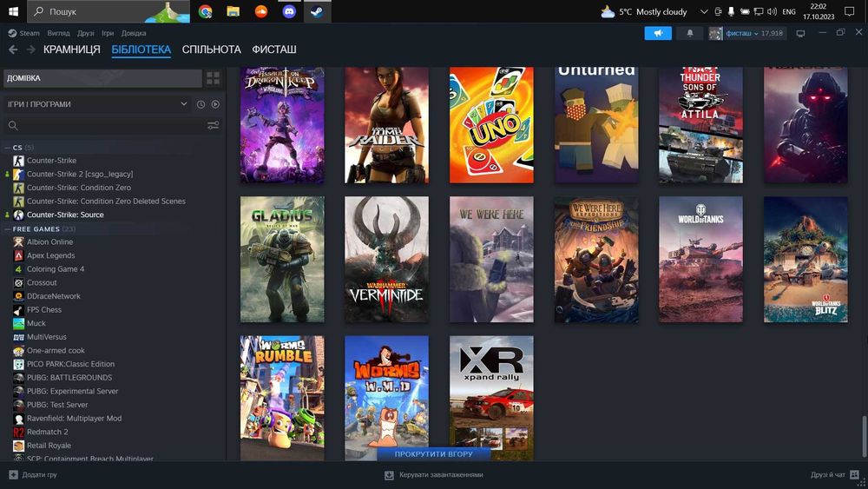Select Worms W.M.D cover
The image size is (868, 489).
tap(386, 398)
